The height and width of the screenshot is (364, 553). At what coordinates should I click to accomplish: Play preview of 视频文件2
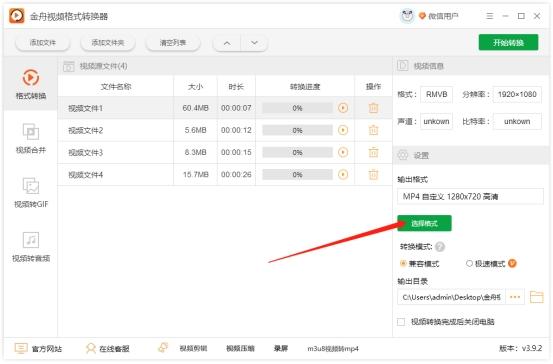point(343,130)
